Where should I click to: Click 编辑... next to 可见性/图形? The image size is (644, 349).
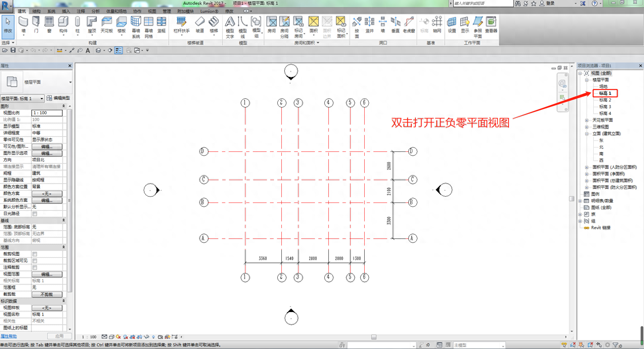point(47,146)
